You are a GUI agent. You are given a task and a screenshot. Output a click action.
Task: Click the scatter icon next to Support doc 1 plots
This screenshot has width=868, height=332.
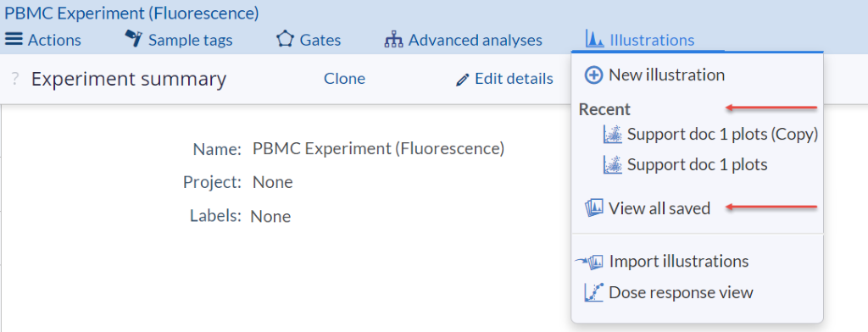pyautogui.click(x=613, y=164)
